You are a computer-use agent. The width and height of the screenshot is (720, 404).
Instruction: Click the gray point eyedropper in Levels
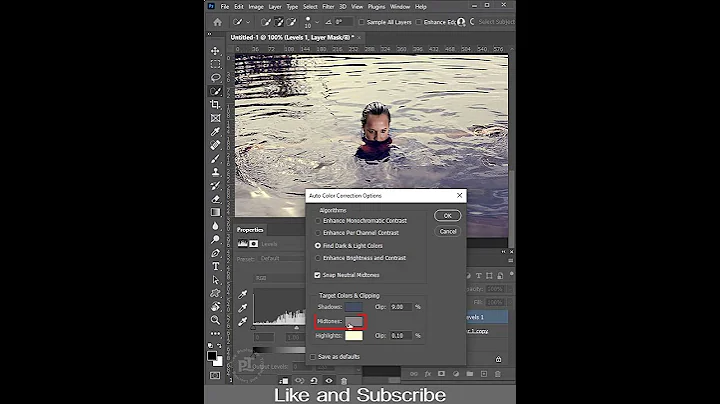[x=243, y=308]
